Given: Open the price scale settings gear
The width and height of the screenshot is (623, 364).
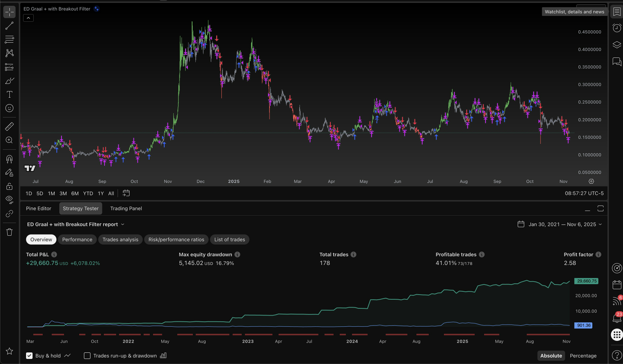Looking at the screenshot, I should coord(592,181).
